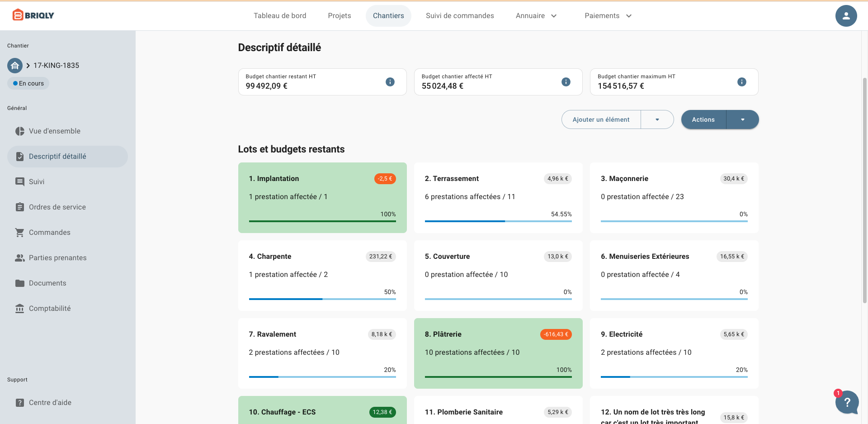The height and width of the screenshot is (424, 868).
Task: Expand the 17-KING-1835 chantier chevron
Action: [x=28, y=66]
